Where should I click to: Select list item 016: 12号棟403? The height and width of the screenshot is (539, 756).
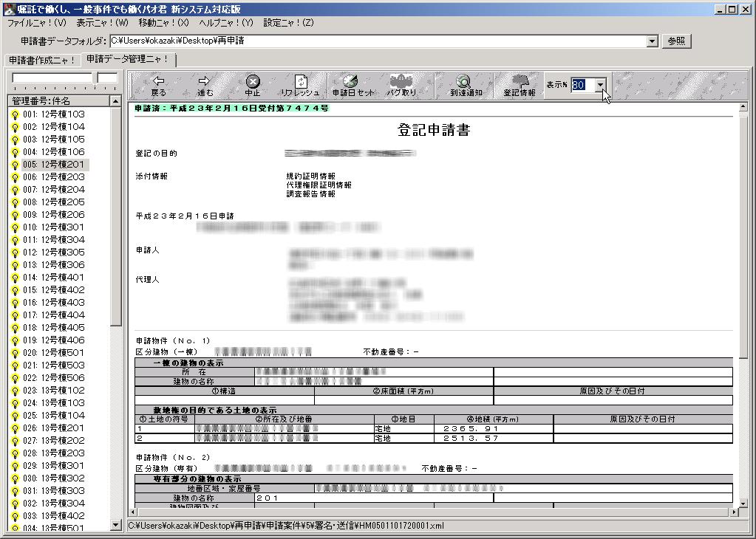click(53, 303)
